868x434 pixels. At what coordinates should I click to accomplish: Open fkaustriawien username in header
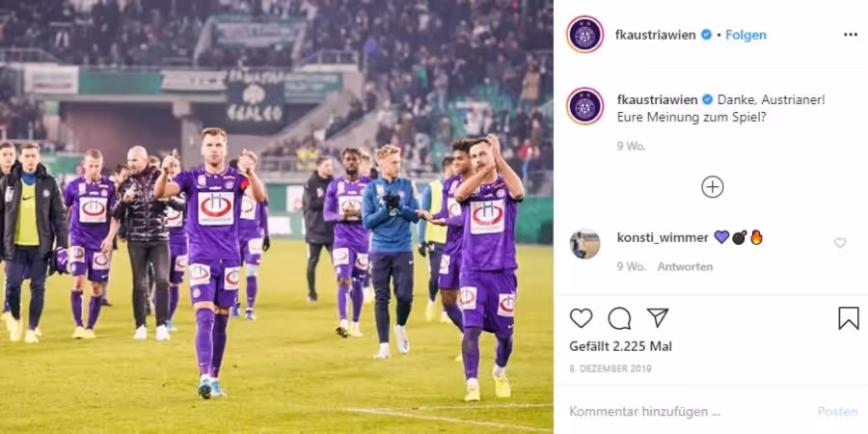click(656, 35)
